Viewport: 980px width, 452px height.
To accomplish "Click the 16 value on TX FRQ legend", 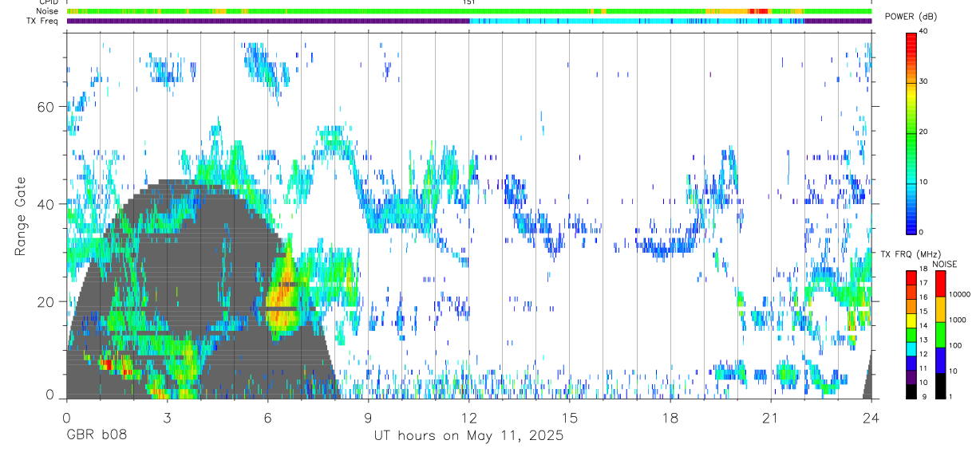I will (x=923, y=297).
